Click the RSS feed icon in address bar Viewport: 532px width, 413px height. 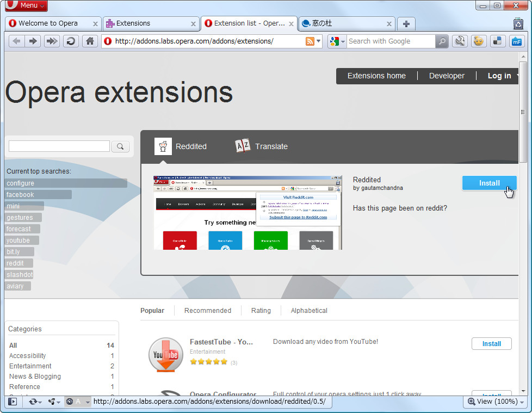point(308,41)
